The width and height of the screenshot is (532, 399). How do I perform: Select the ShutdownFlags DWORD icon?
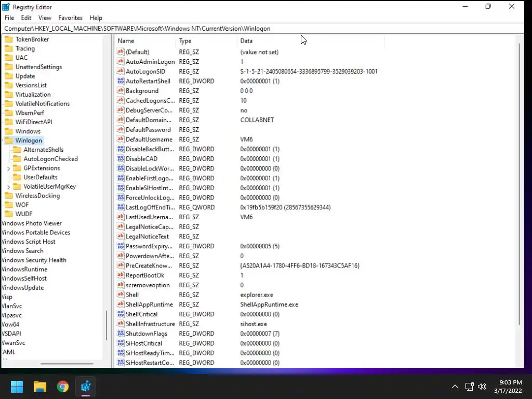pyautogui.click(x=121, y=334)
